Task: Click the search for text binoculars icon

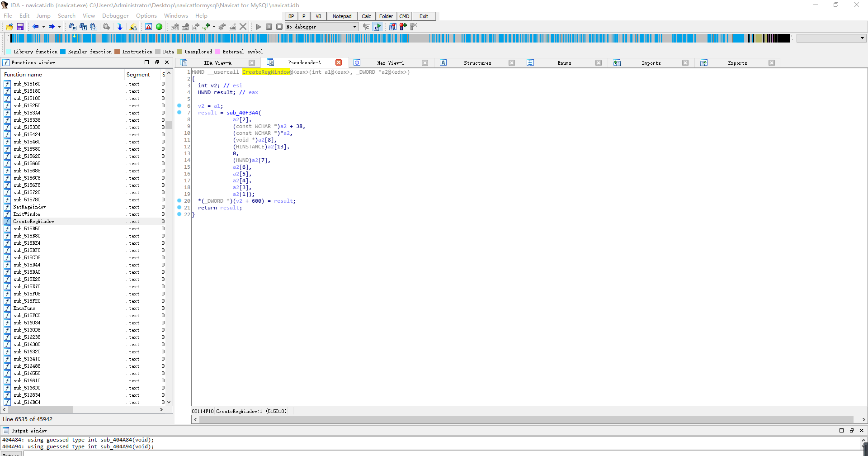Action: tap(83, 27)
